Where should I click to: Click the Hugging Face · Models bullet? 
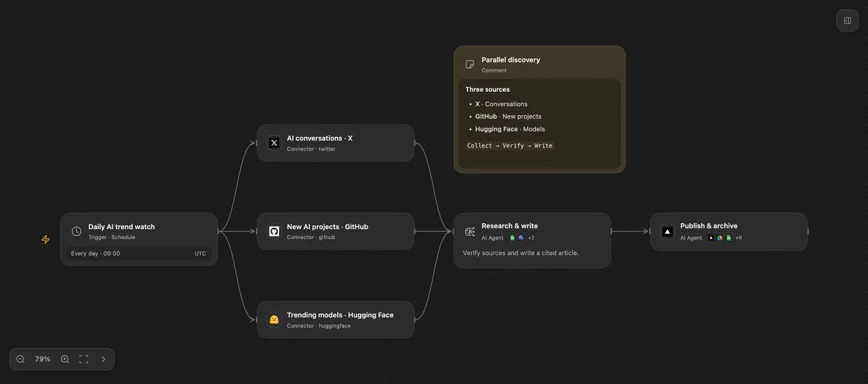(510, 129)
